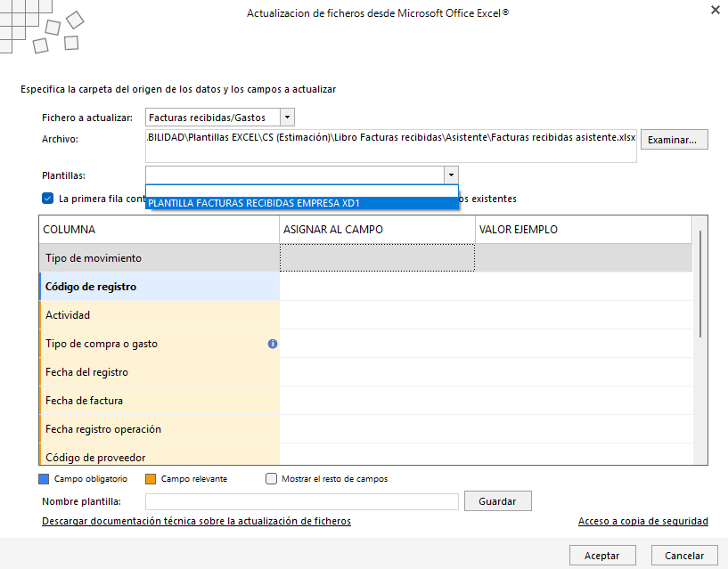Image resolution: width=728 pixels, height=569 pixels.
Task: Select the 'Actividad' row
Action: [366, 315]
